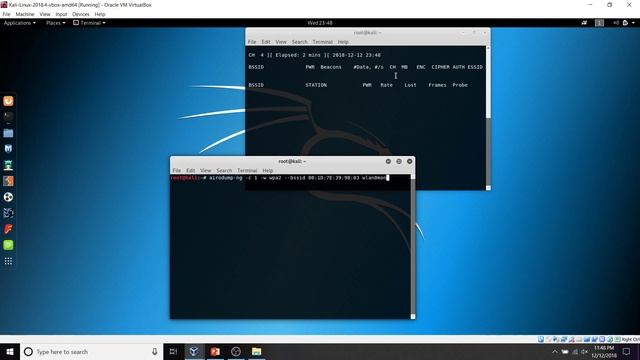
Task: Click volume icon in Windows tray
Action: coord(584,352)
